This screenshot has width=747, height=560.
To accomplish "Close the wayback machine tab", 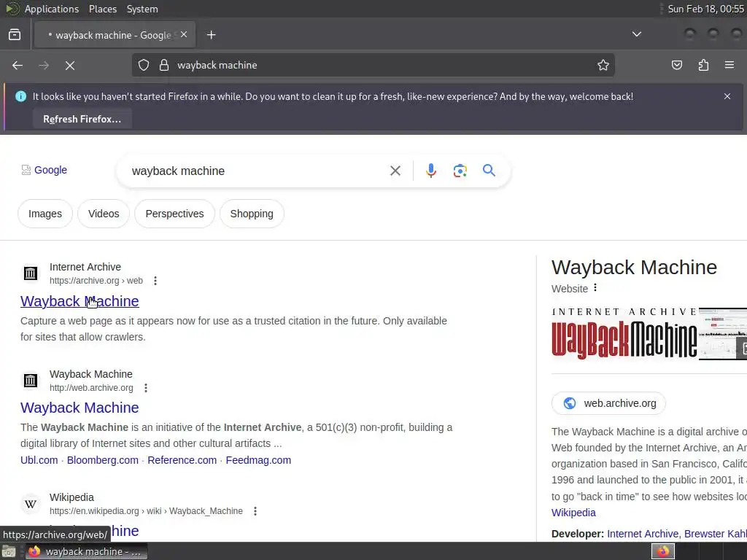I will coord(184,35).
